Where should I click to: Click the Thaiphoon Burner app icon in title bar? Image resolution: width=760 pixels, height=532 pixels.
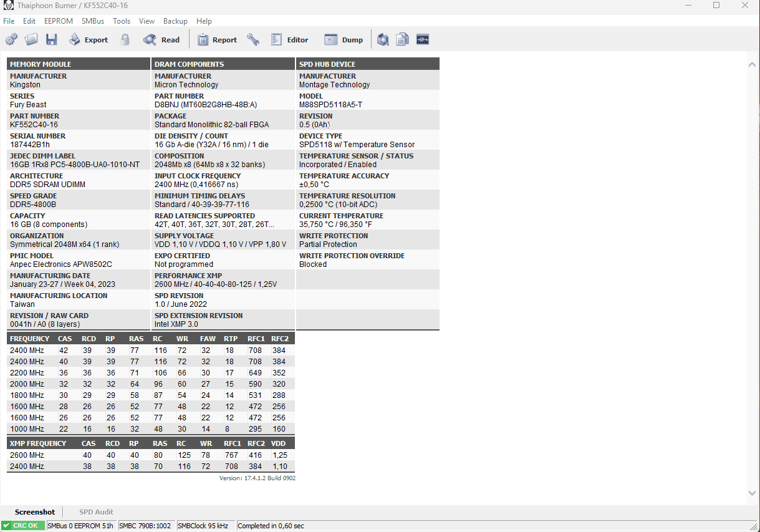tap(9, 6)
